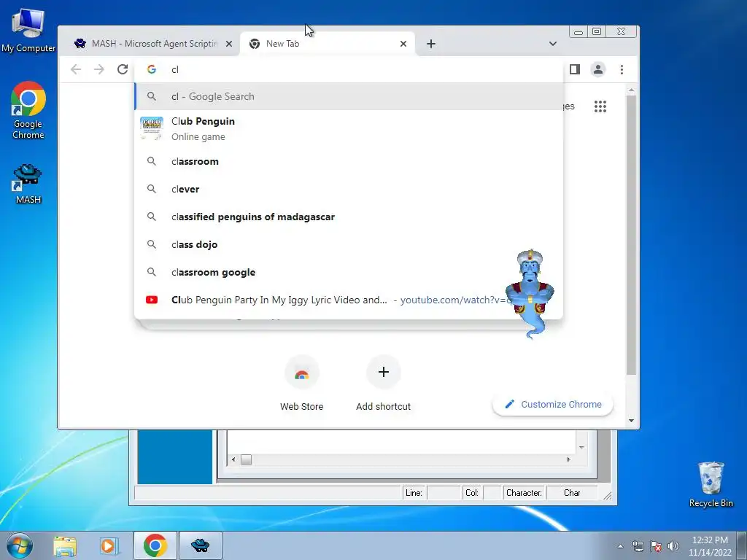This screenshot has width=747, height=560.
Task: Close the New Tab tab
Action: [x=403, y=44]
